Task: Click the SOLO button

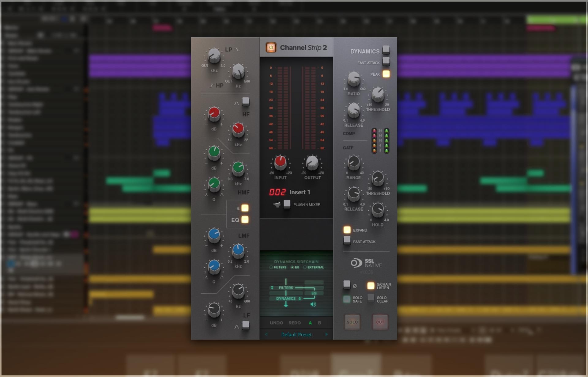Action: click(352, 322)
